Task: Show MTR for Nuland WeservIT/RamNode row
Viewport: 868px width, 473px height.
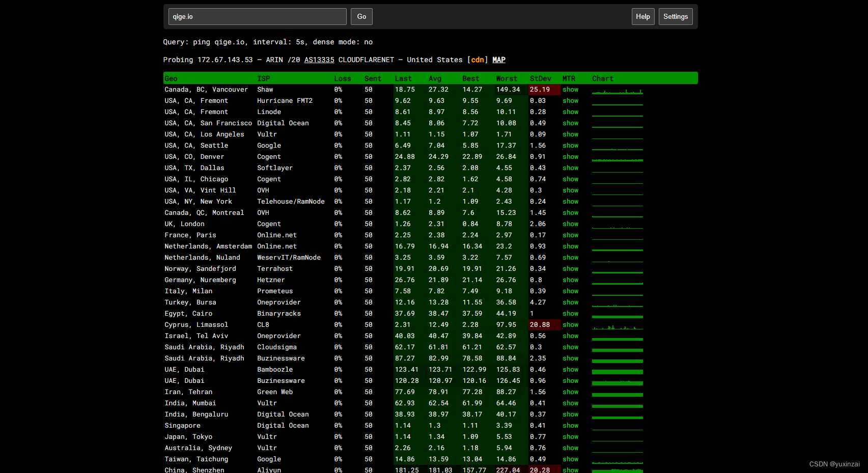Action: 571,258
